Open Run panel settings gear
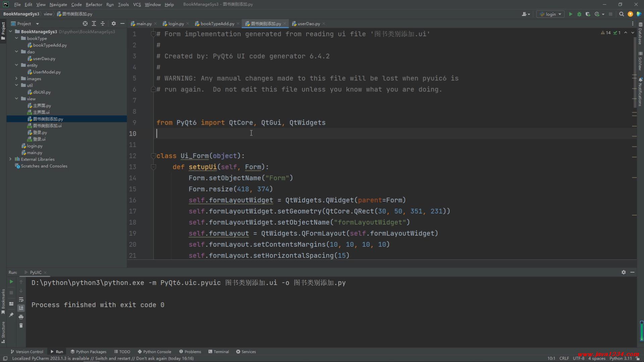The height and width of the screenshot is (362, 644). pos(624,272)
